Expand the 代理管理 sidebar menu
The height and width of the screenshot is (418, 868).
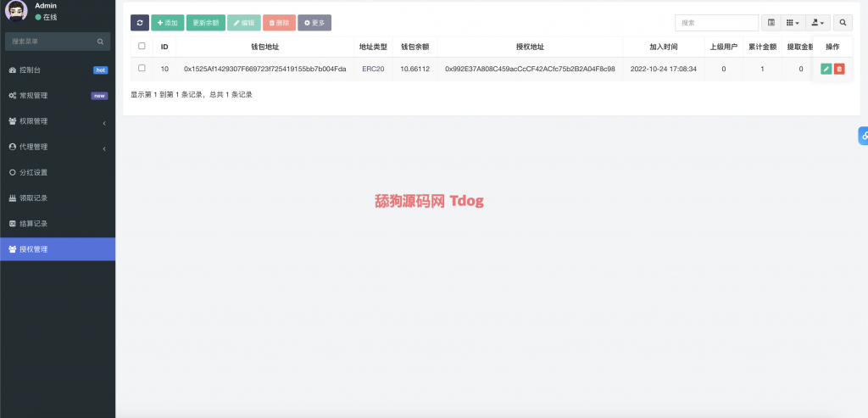pos(56,147)
